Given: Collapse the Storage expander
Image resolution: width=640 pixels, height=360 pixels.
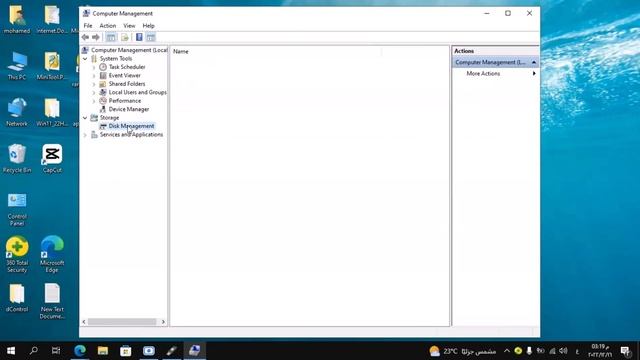Looking at the screenshot, I should click(x=85, y=118).
